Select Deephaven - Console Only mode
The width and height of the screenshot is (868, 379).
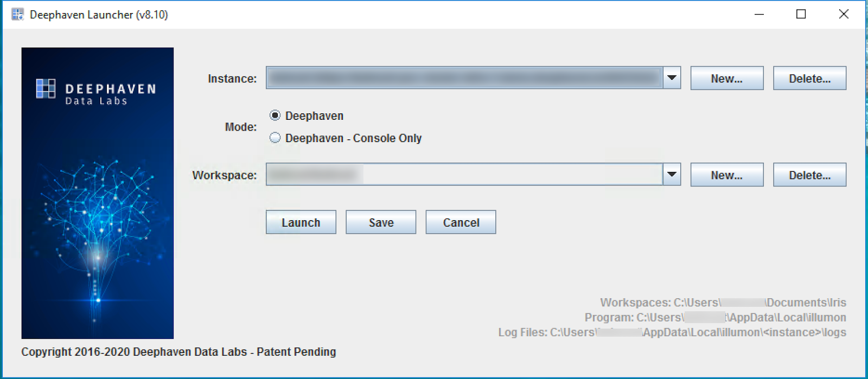click(275, 138)
